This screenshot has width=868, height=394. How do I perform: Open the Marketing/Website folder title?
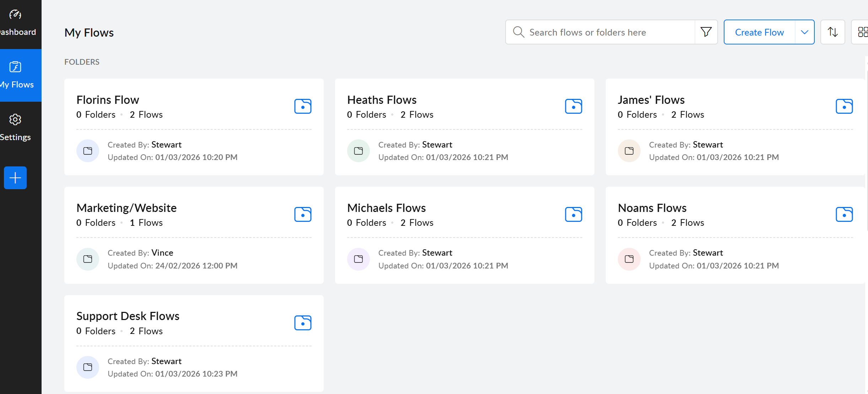pos(126,208)
